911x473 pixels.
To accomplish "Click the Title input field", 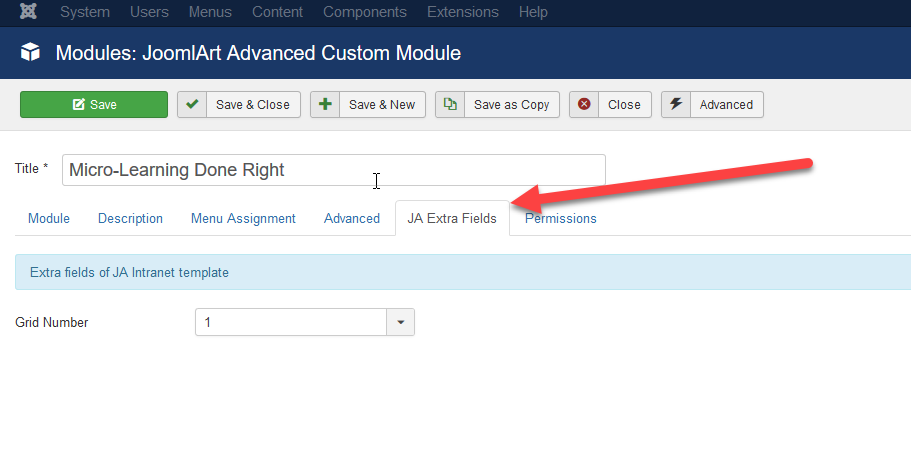I will pyautogui.click(x=333, y=170).
